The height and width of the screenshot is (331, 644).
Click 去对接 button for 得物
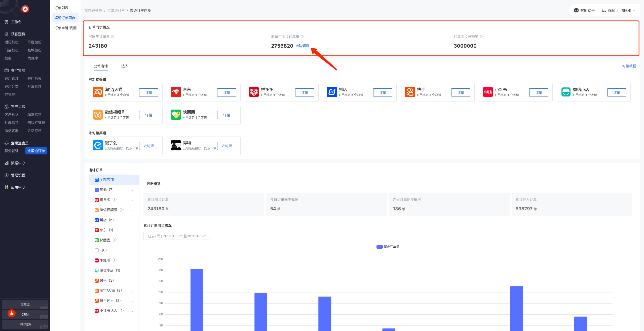226,146
